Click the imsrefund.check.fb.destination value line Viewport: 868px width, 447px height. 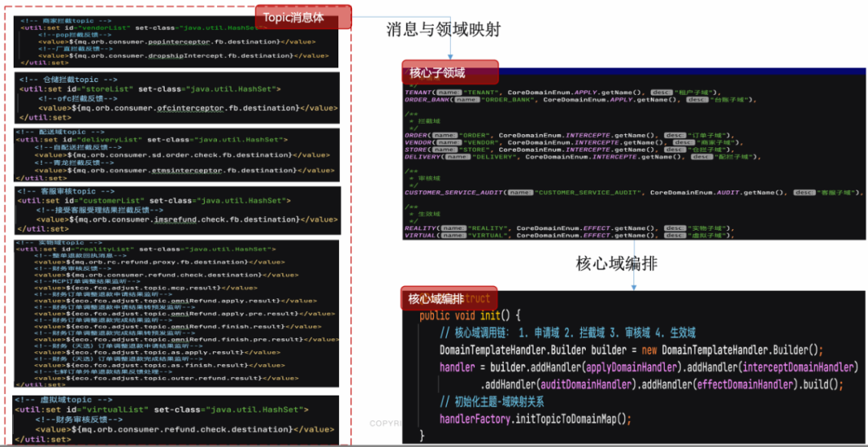click(x=186, y=219)
